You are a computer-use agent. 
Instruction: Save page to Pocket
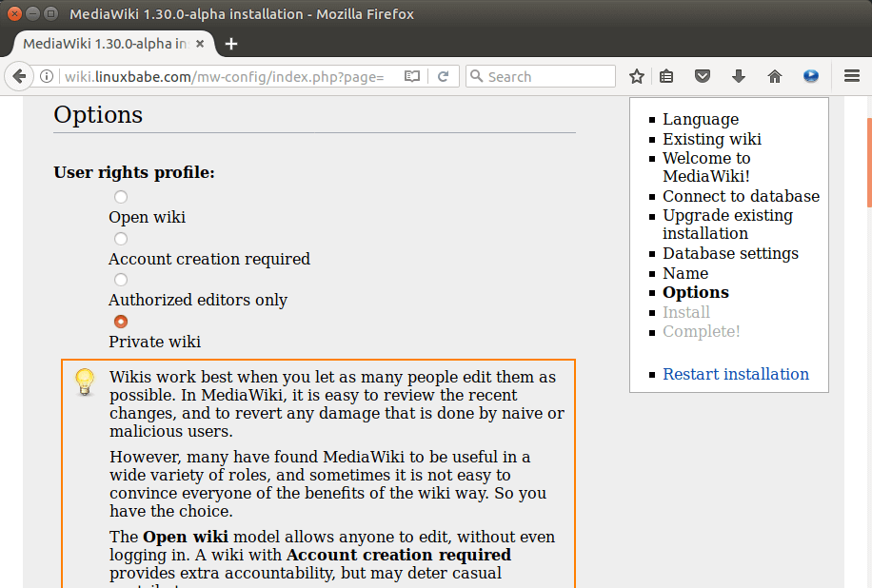tap(702, 77)
